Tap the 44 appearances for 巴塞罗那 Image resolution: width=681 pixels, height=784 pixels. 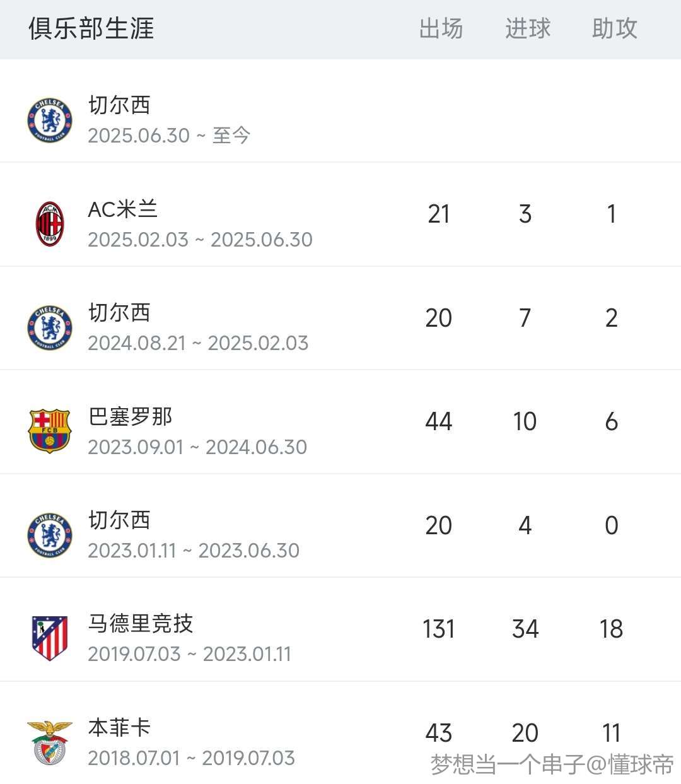(x=438, y=421)
